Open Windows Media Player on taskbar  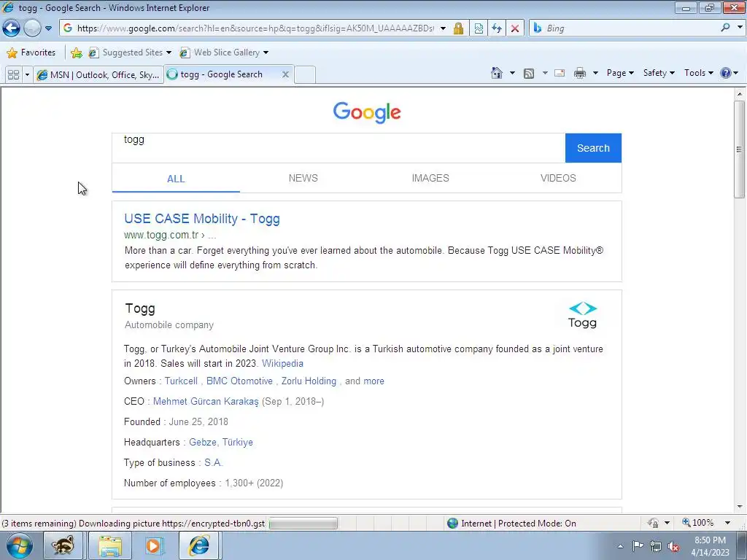(x=153, y=545)
